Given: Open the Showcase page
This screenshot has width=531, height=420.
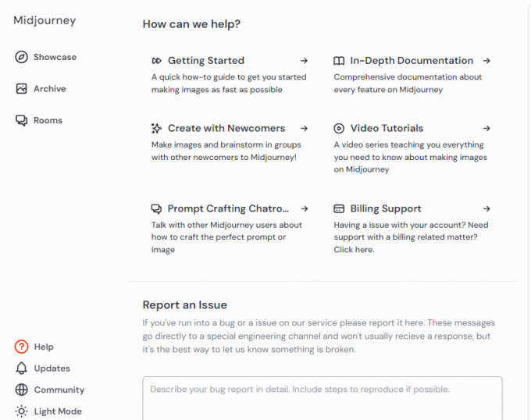Looking at the screenshot, I should tap(55, 57).
